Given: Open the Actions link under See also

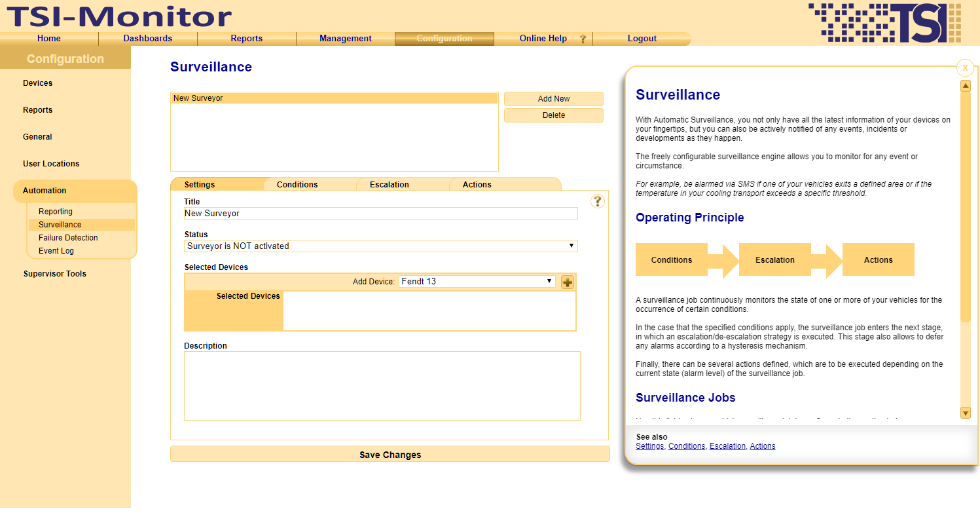Looking at the screenshot, I should tap(763, 446).
